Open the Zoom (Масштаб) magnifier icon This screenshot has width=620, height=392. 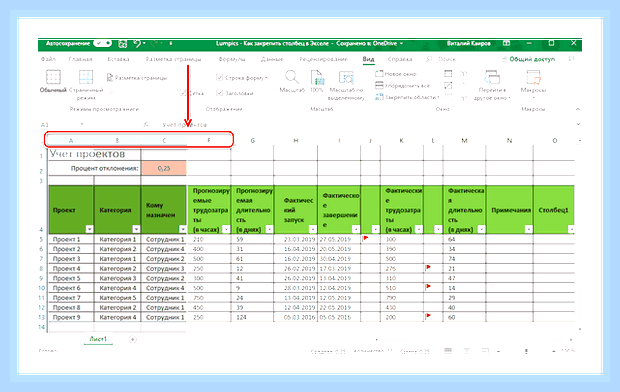[x=292, y=77]
